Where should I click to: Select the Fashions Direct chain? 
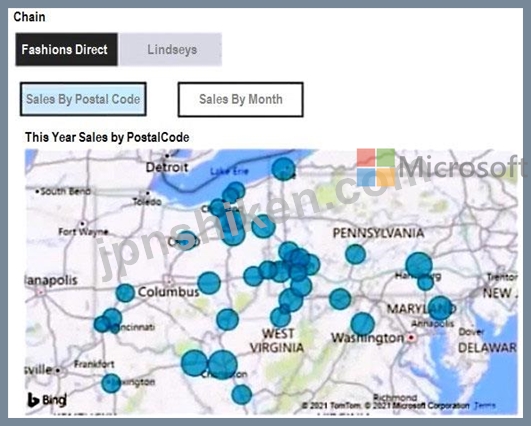(x=66, y=49)
